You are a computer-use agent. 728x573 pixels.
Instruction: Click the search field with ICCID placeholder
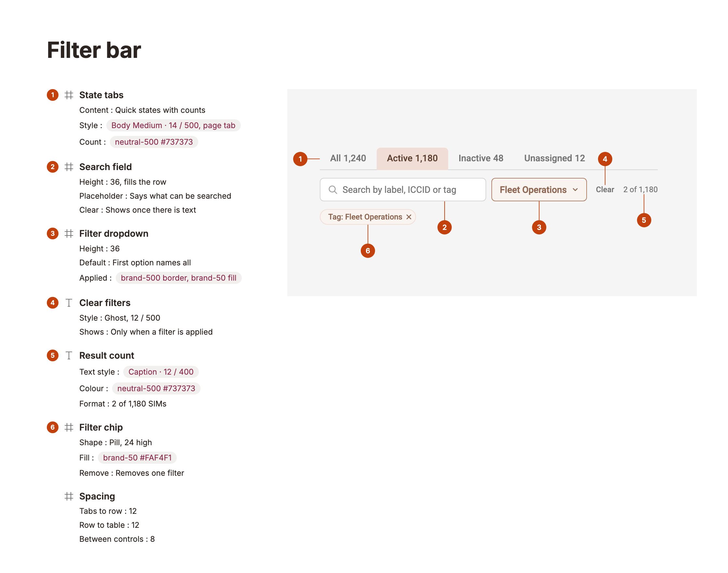coord(403,190)
